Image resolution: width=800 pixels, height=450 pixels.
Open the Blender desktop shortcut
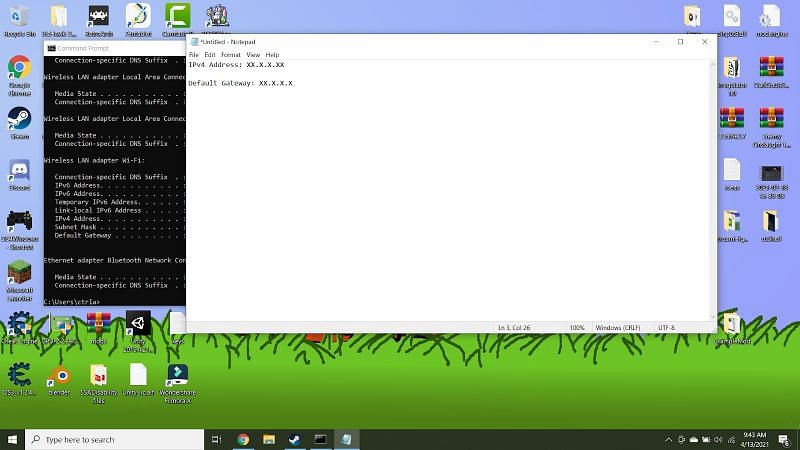(x=60, y=376)
